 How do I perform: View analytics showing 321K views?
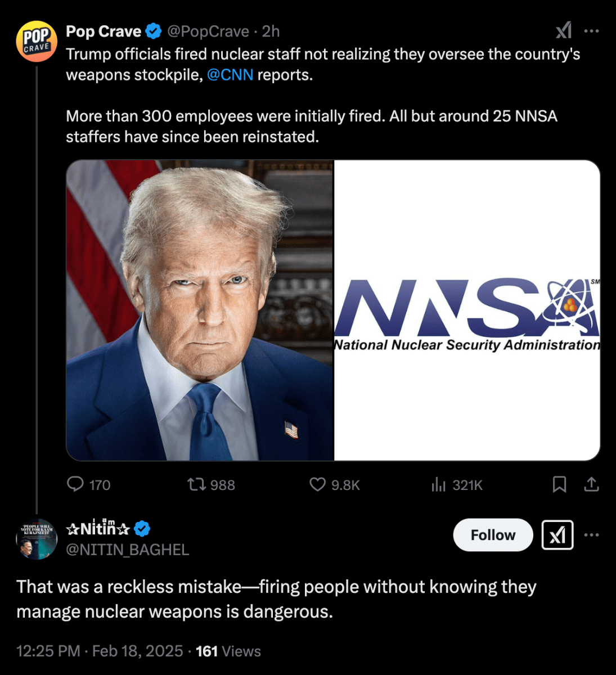(x=439, y=484)
